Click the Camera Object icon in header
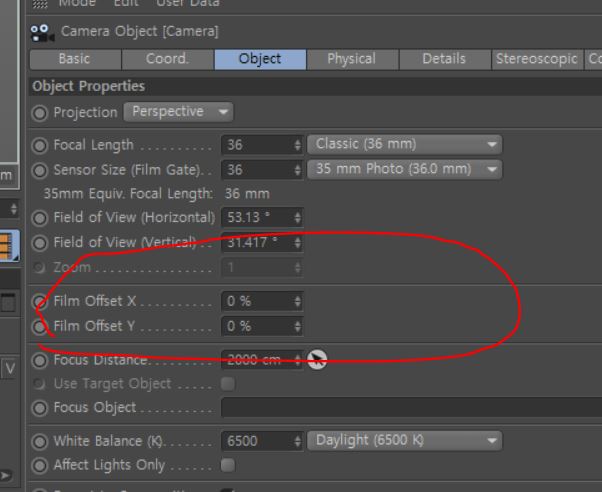The image size is (602, 492). coord(42,33)
